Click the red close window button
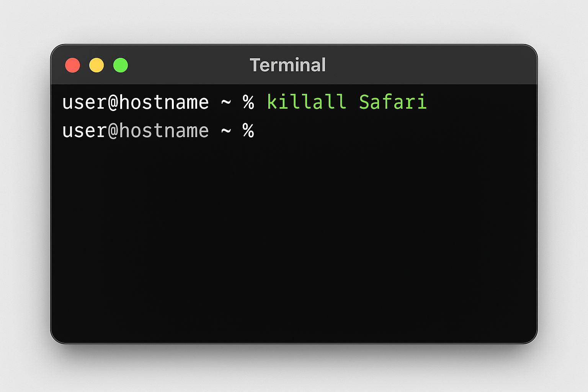The width and height of the screenshot is (588, 392). tap(72, 65)
